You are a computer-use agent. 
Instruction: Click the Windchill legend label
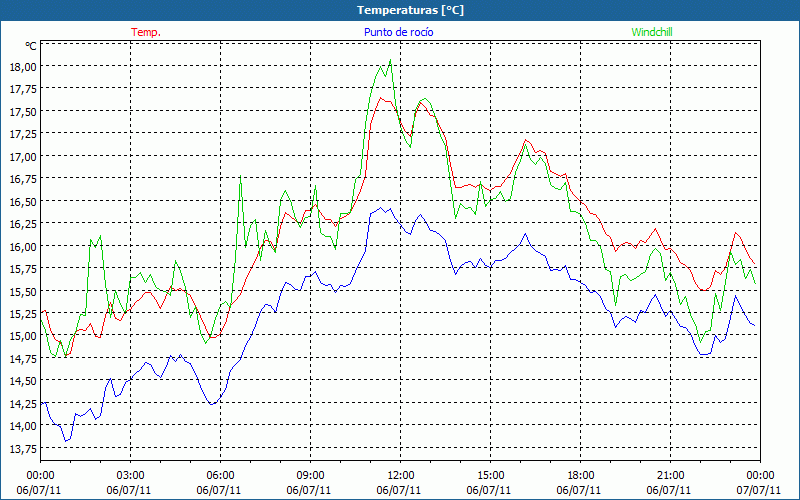point(652,32)
